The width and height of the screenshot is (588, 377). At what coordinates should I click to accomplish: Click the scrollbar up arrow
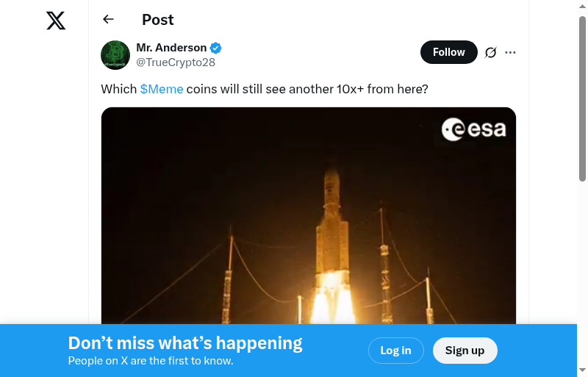[582, 7]
